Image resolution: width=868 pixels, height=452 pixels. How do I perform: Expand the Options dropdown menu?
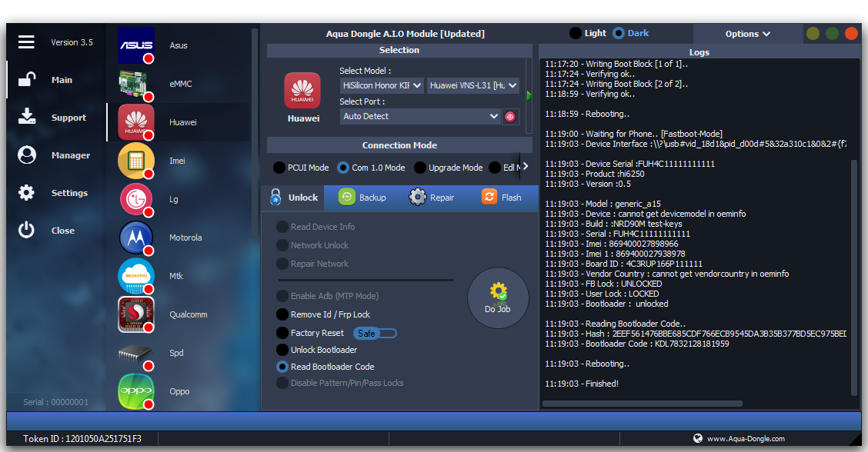(747, 34)
